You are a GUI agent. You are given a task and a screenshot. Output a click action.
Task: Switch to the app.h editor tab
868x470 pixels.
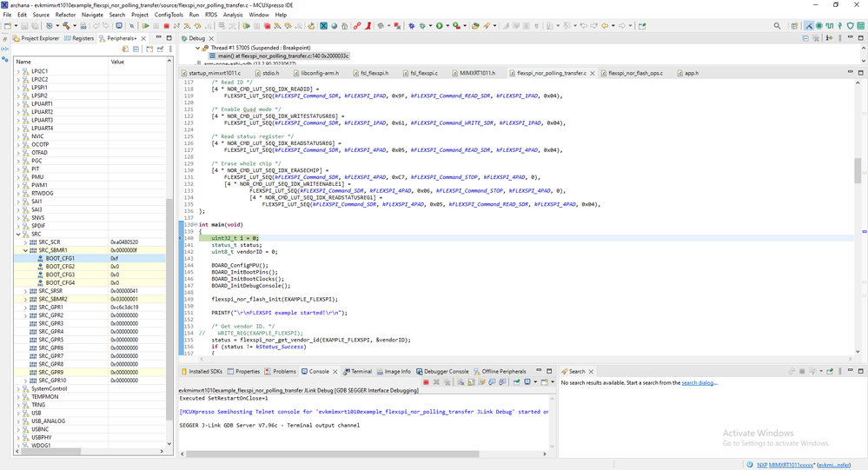(691, 73)
